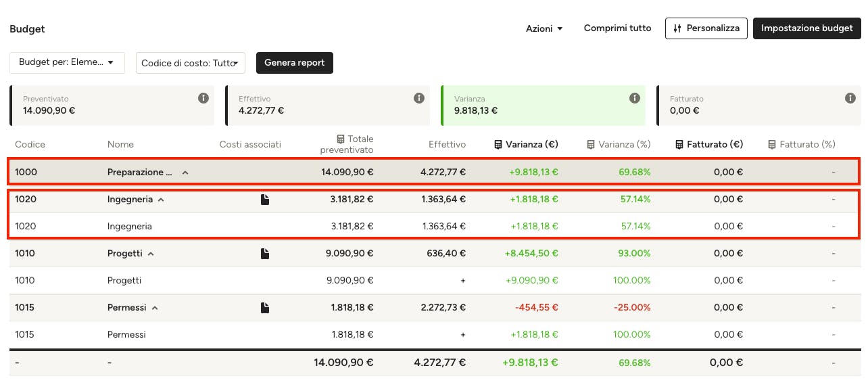
Task: Click the Personalizza button
Action: click(706, 28)
